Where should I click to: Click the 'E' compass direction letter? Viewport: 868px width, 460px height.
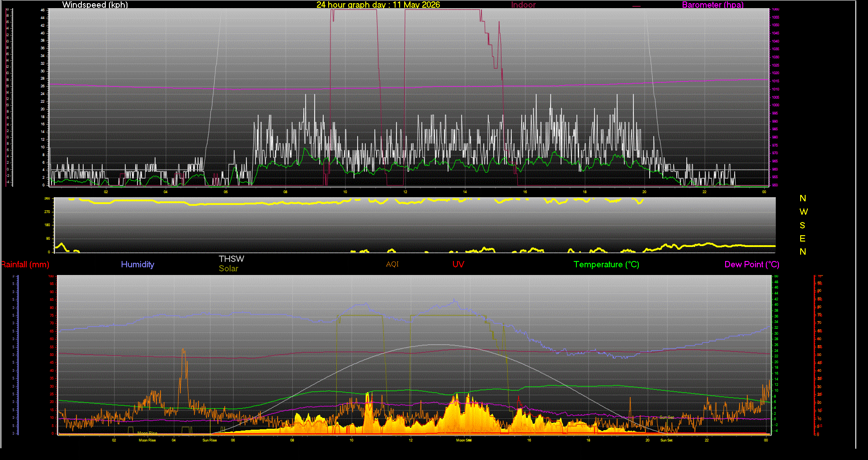[802, 238]
